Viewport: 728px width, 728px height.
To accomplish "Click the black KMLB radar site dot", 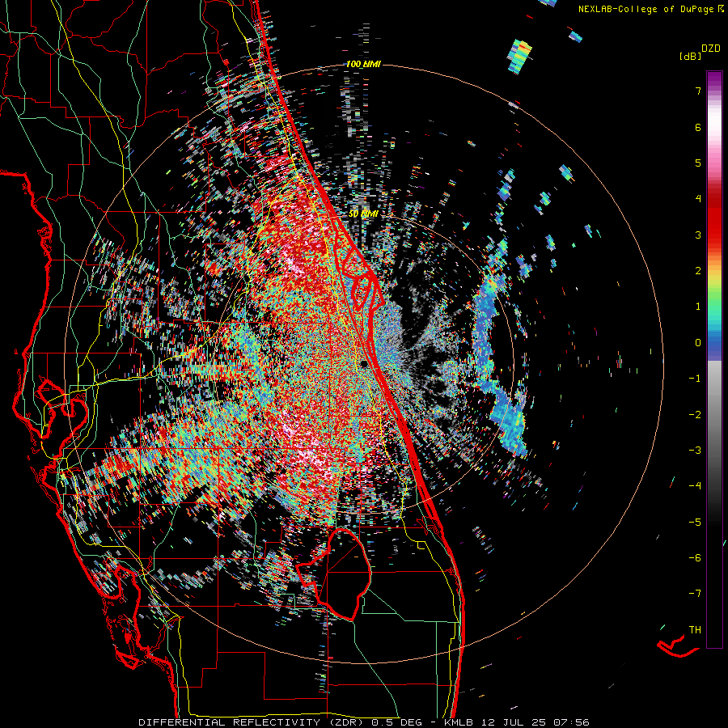I will point(365,364).
